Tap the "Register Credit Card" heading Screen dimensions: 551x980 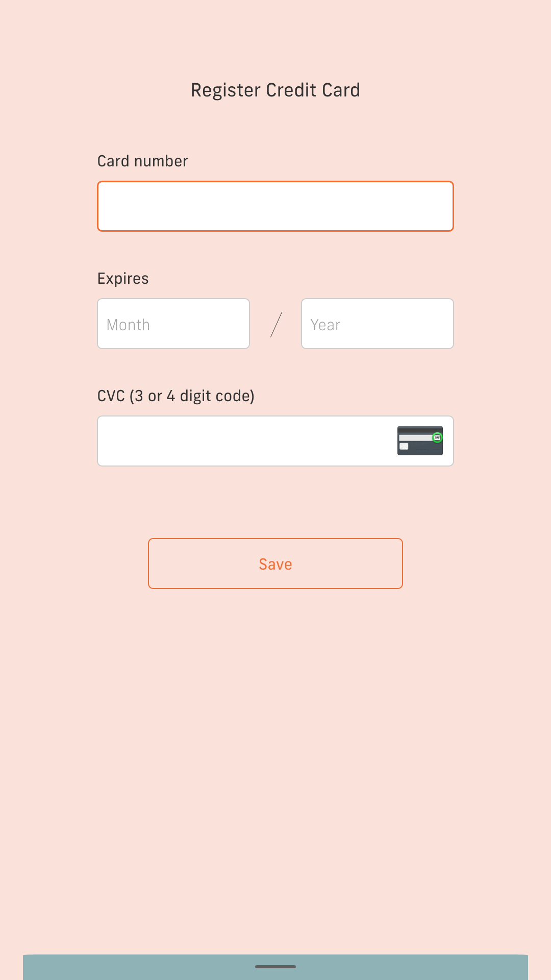[275, 90]
